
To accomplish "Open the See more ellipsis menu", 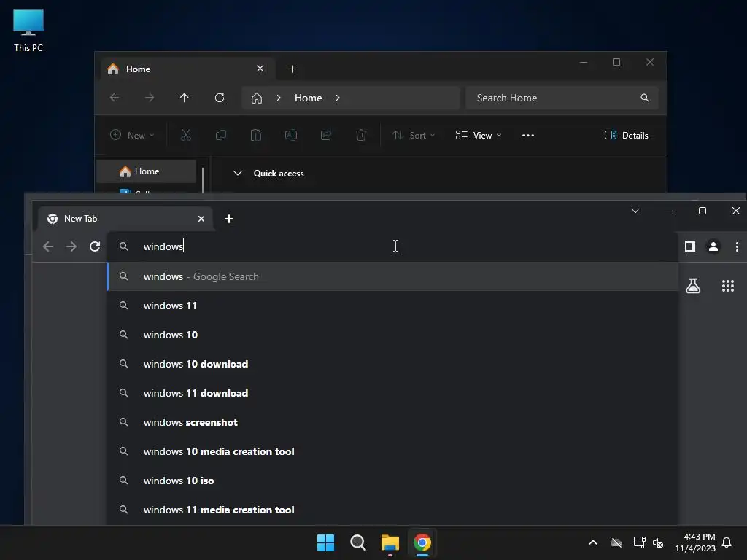I will pyautogui.click(x=528, y=135).
